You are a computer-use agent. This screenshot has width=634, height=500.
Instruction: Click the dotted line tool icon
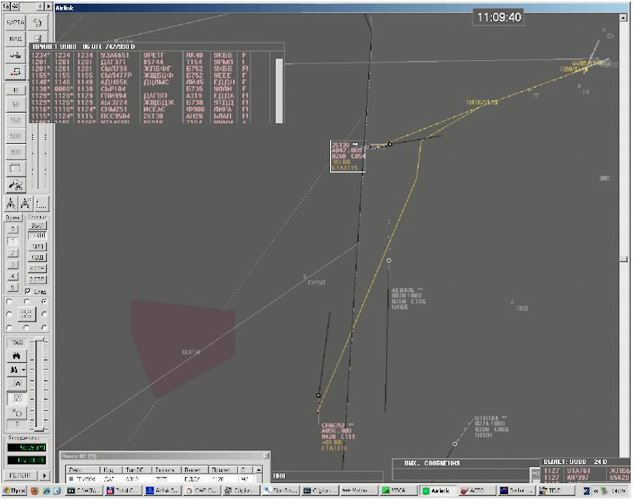pyautogui.click(x=41, y=204)
